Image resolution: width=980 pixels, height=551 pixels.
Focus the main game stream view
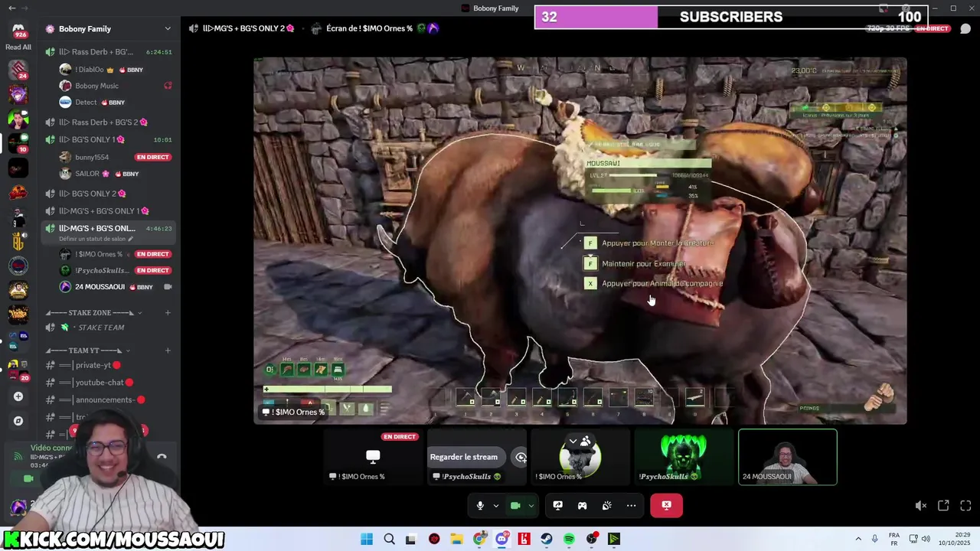pyautogui.click(x=580, y=240)
